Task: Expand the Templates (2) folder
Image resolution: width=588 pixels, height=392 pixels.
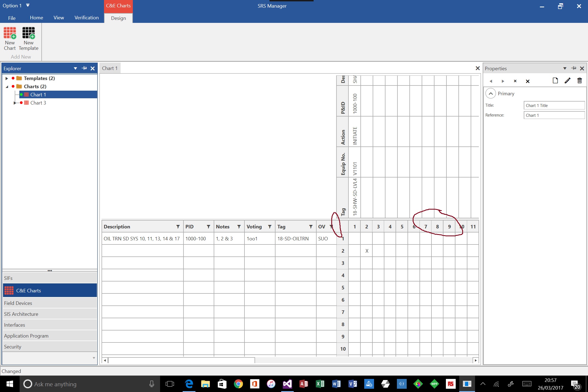Action: coord(7,78)
